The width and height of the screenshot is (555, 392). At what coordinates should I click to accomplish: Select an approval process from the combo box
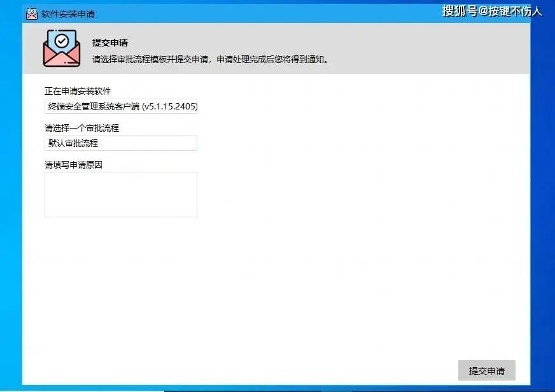tap(120, 143)
